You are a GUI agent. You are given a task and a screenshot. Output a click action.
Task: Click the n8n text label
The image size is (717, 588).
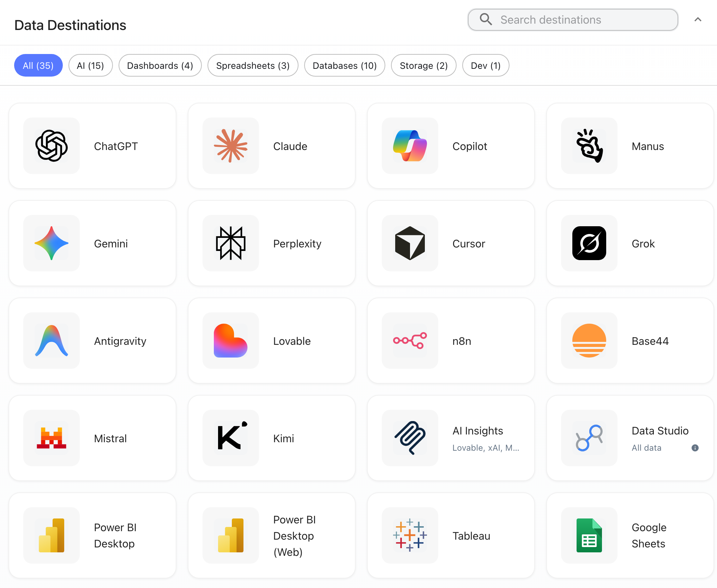click(462, 341)
